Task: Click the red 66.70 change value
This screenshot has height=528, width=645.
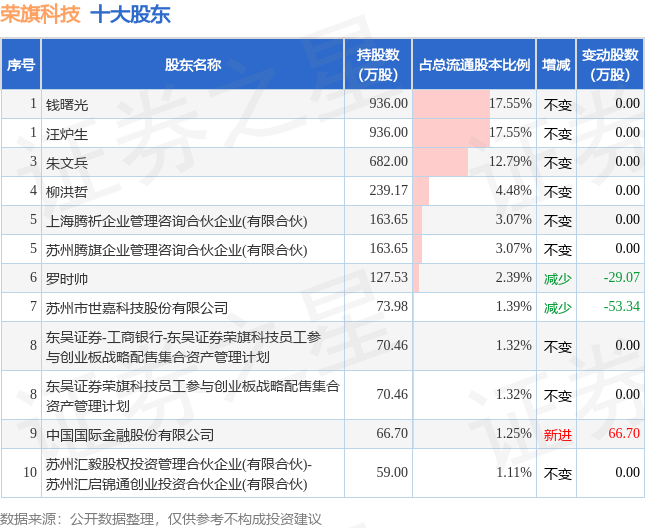Action: (x=624, y=433)
